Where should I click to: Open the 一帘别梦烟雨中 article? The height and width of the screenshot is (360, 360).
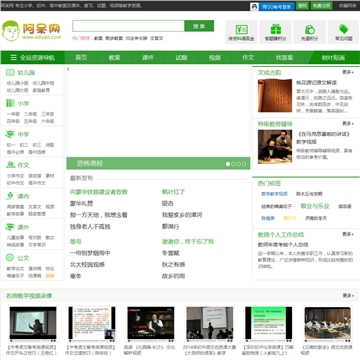pyautogui.click(x=90, y=253)
